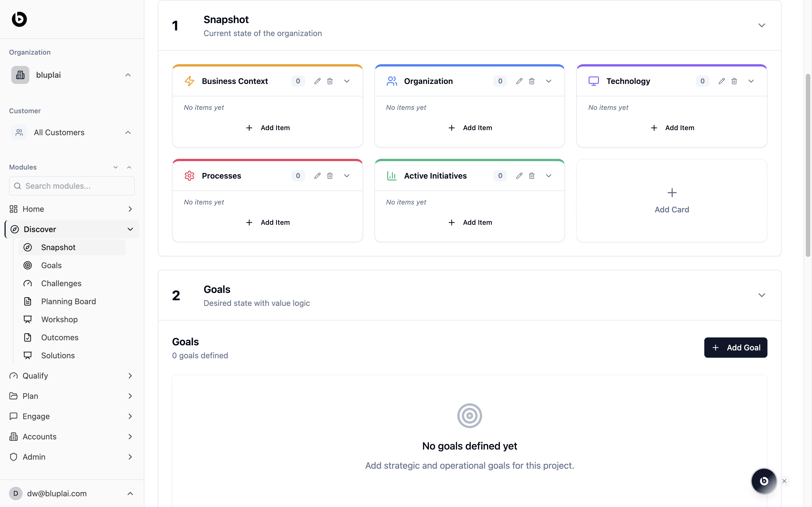Collapse the Discover module in sidebar
The image size is (812, 507).
tap(130, 229)
